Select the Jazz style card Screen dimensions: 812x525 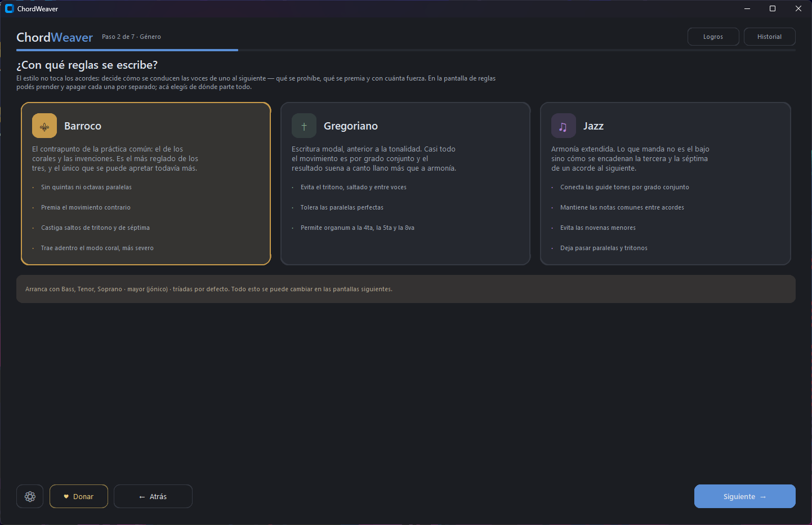click(x=666, y=184)
